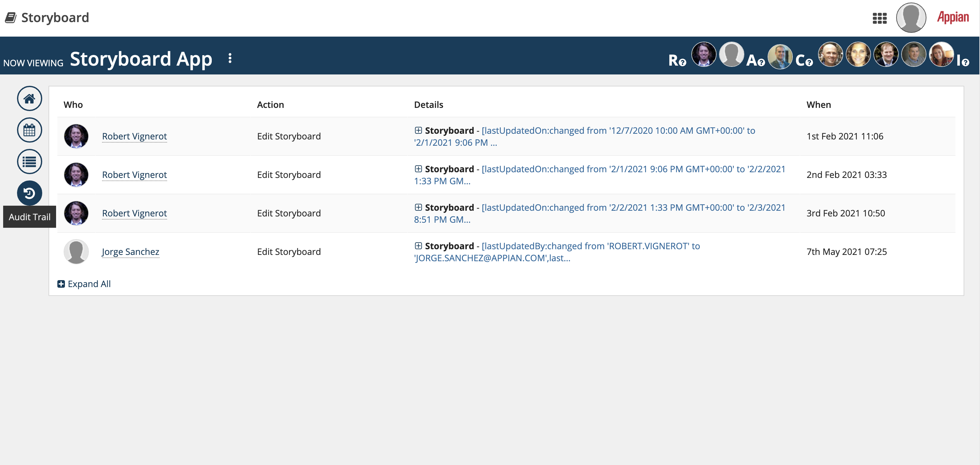Click the Appian logo
This screenshot has width=980, height=465.
(953, 18)
